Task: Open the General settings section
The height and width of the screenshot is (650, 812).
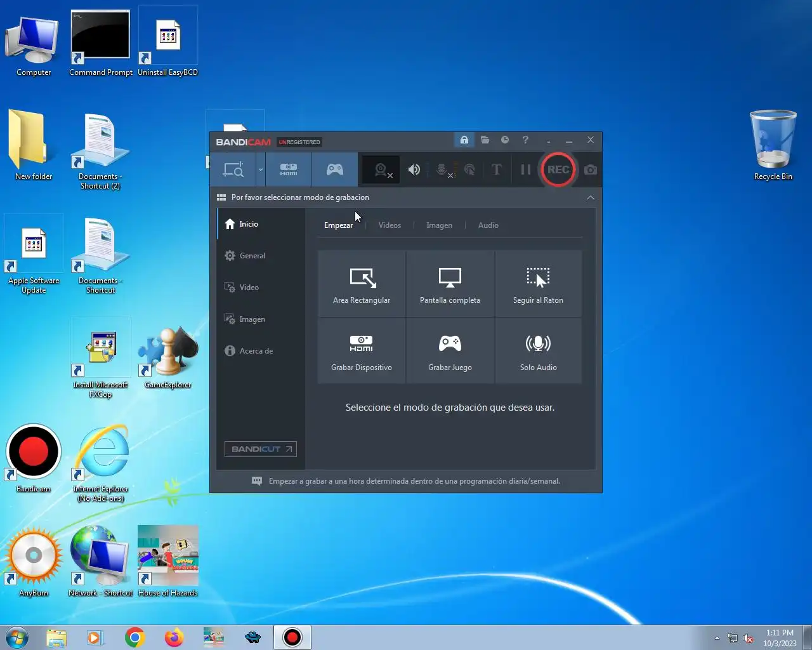Action: [261, 256]
